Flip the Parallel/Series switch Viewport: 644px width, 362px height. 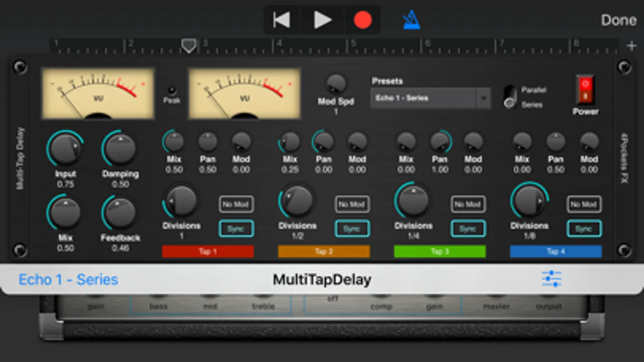(x=510, y=97)
